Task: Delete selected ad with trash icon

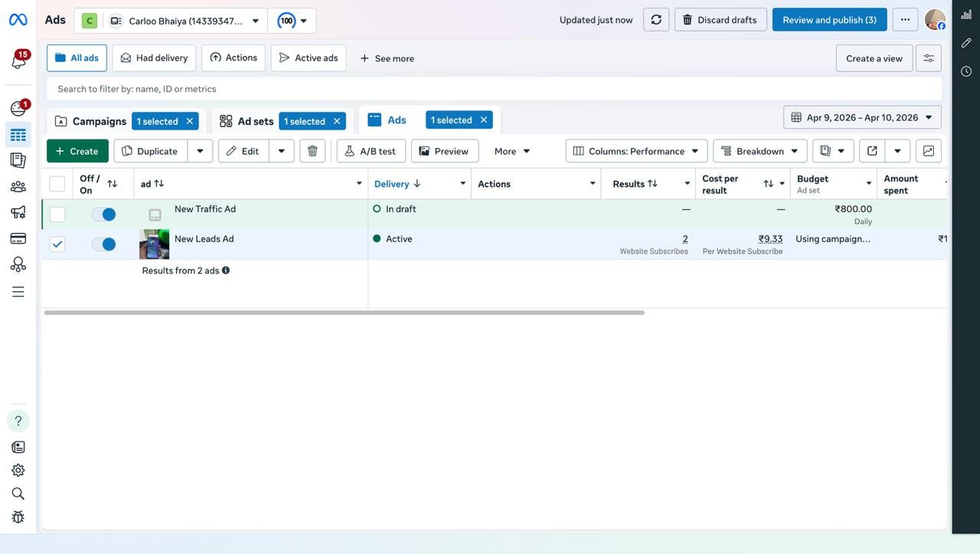Action: coord(312,151)
